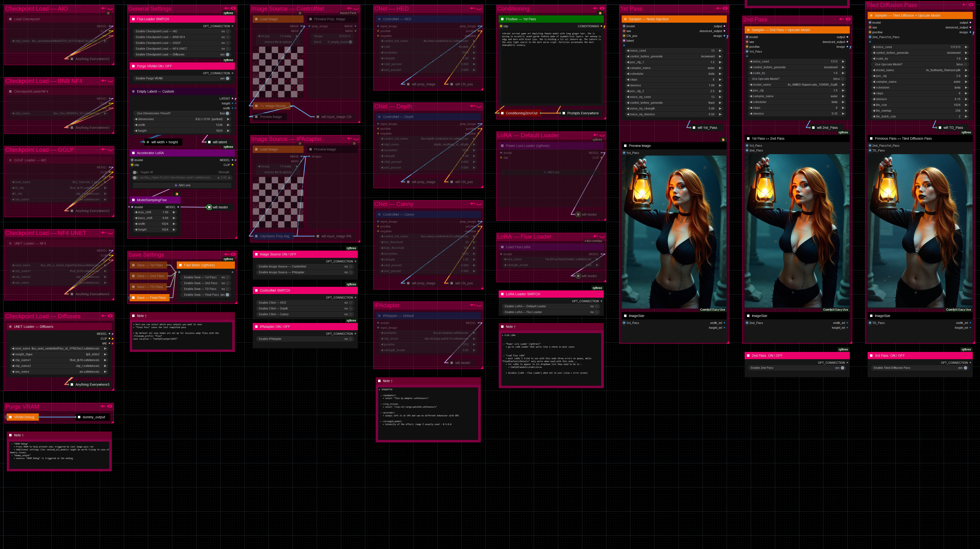The width and height of the screenshot is (980, 549).
Task: Click eye icon on General Settings group
Action: [233, 8]
